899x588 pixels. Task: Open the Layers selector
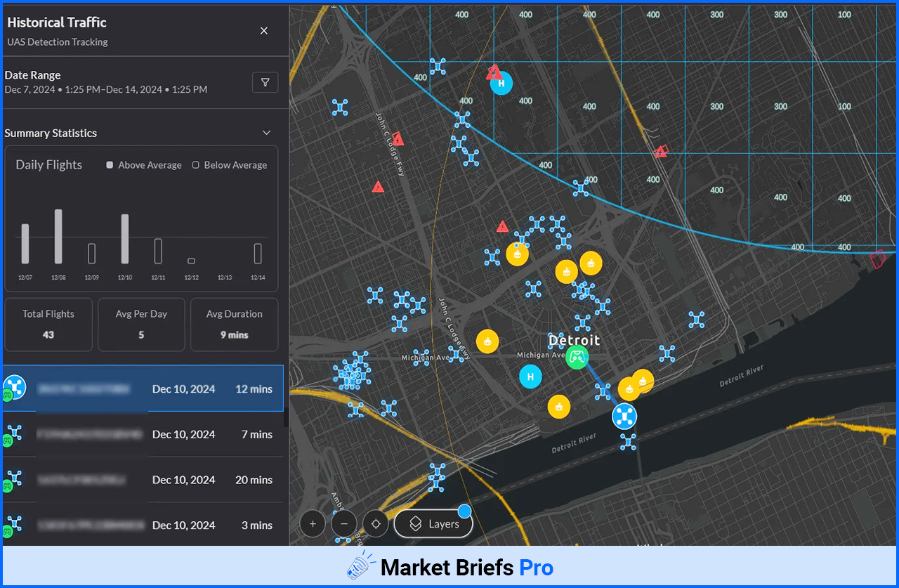433,524
